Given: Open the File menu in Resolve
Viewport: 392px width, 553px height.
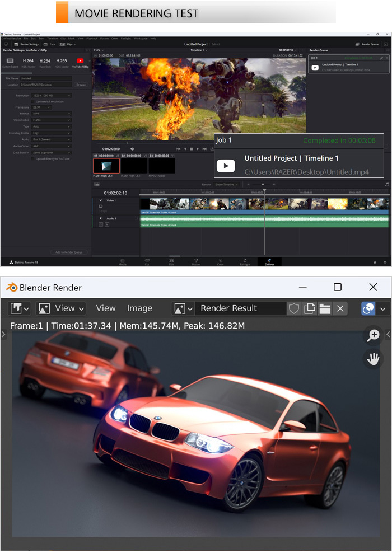Looking at the screenshot, I should click(26, 38).
